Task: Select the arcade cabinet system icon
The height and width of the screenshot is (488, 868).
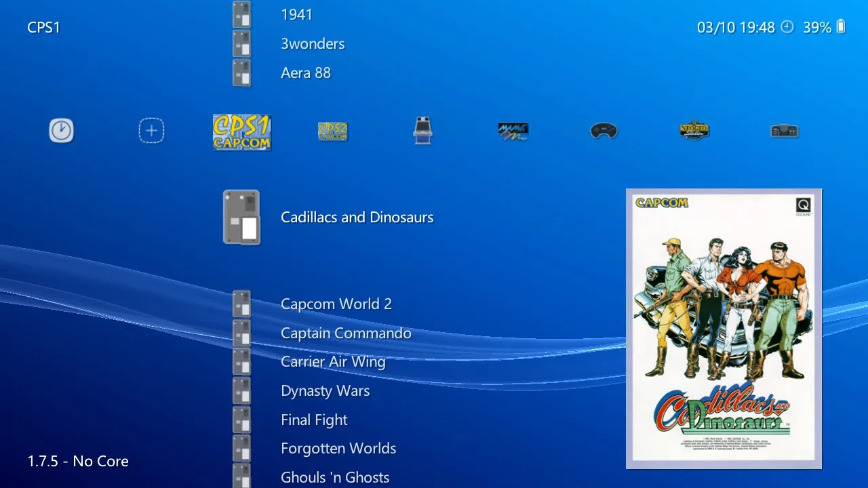Action: [x=423, y=130]
